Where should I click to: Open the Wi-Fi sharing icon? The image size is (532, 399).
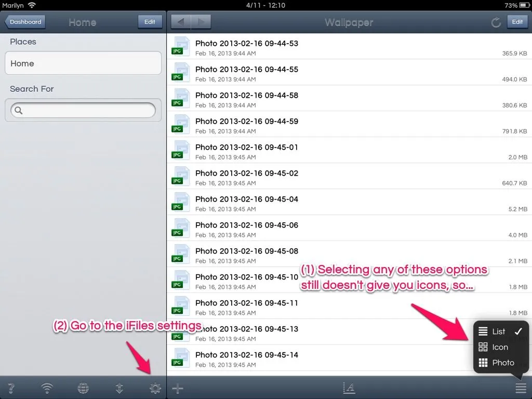(47, 388)
